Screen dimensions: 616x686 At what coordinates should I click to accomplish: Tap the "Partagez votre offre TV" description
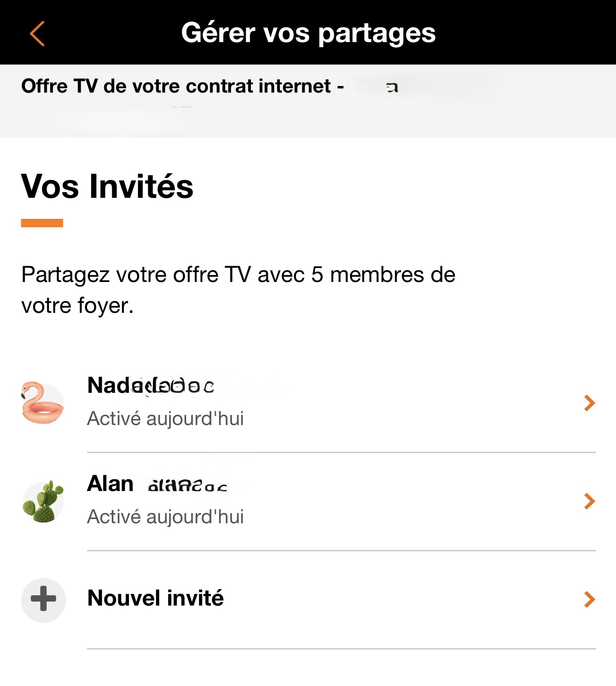[x=238, y=289]
